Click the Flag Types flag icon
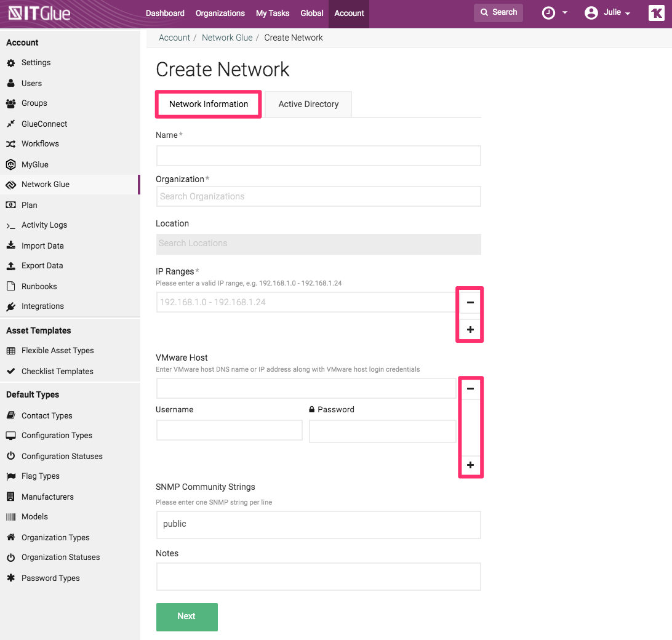 coord(10,476)
